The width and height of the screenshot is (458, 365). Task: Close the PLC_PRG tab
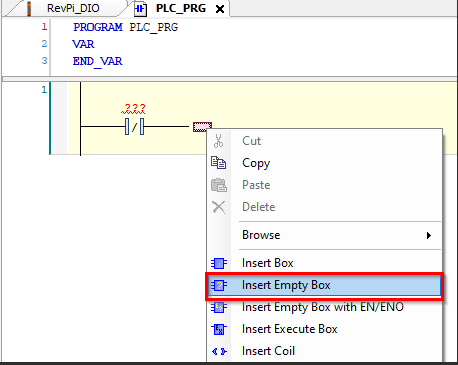[220, 9]
